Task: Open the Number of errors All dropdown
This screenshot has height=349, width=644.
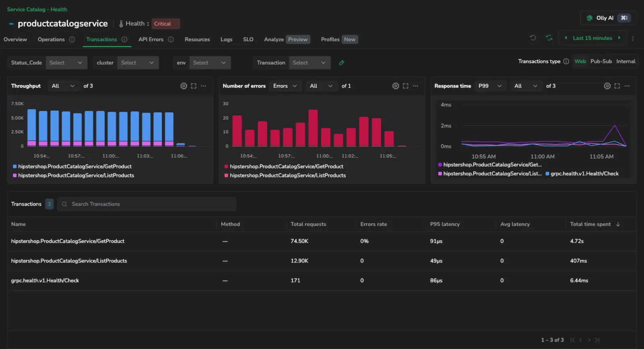Action: pyautogui.click(x=321, y=86)
